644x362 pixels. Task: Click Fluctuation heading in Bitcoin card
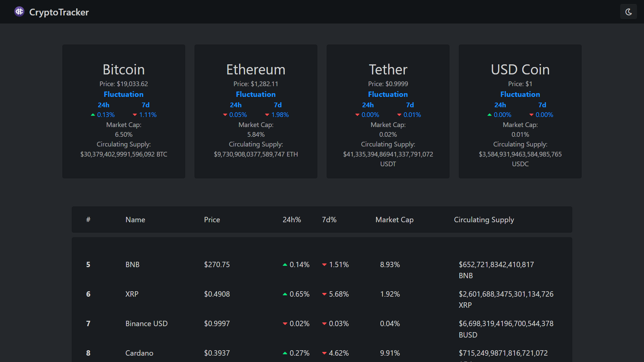(x=123, y=94)
